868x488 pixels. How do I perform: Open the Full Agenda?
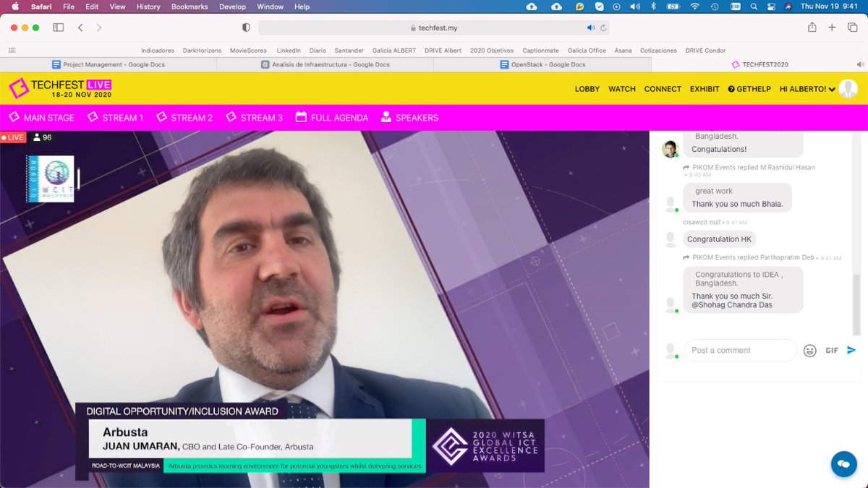(x=332, y=117)
